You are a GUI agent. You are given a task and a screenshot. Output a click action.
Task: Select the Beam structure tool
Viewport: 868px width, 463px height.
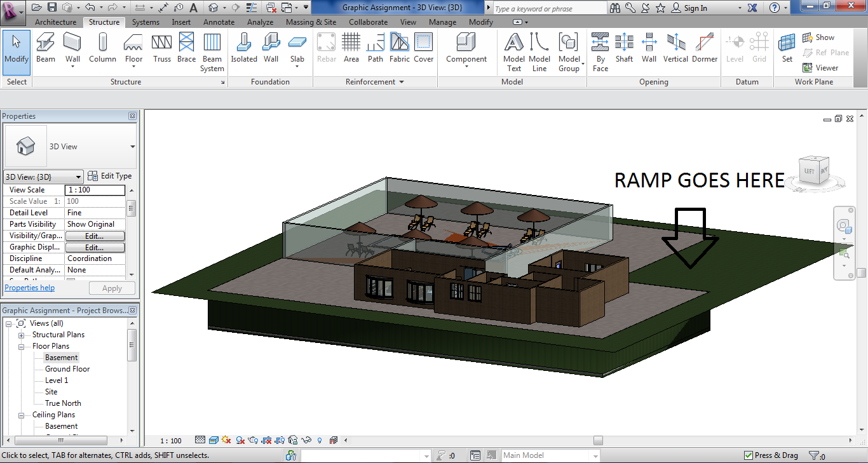click(45, 48)
